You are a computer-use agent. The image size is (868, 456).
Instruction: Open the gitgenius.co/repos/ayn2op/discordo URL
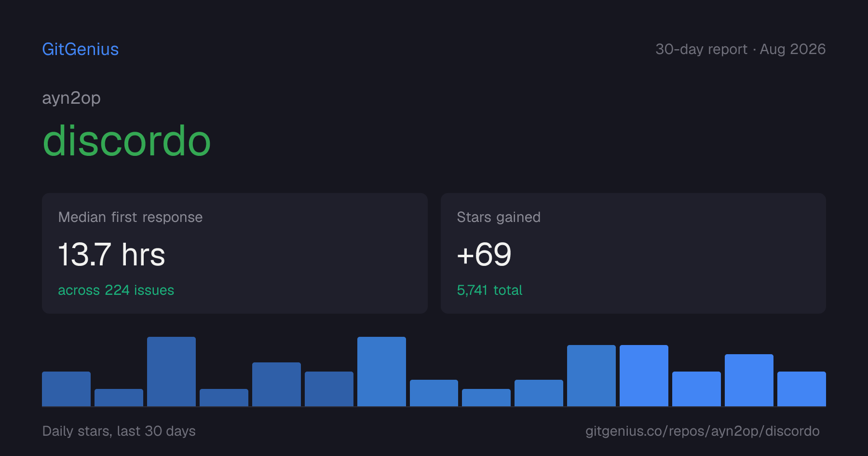[x=703, y=431]
